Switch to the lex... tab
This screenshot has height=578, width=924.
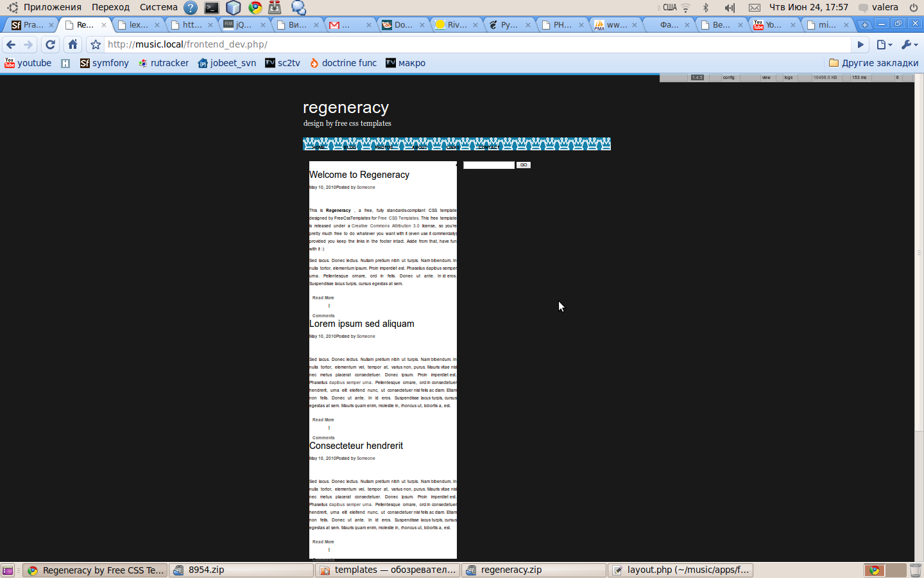139,25
